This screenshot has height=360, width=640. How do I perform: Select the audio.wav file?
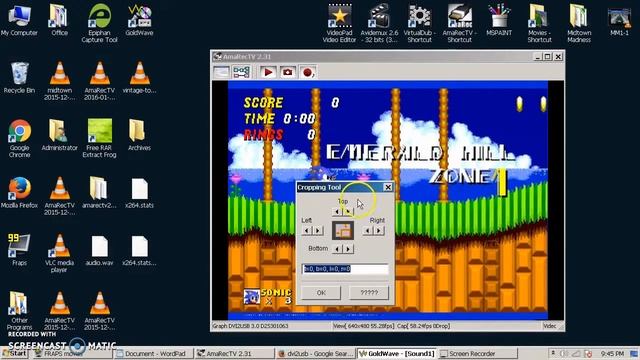pos(99,250)
